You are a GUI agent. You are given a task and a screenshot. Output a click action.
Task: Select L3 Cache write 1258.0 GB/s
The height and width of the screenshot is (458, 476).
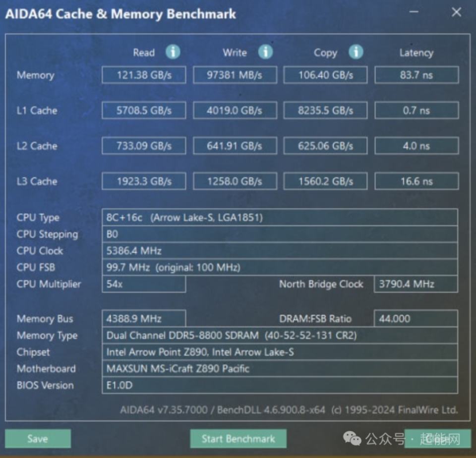235,181
